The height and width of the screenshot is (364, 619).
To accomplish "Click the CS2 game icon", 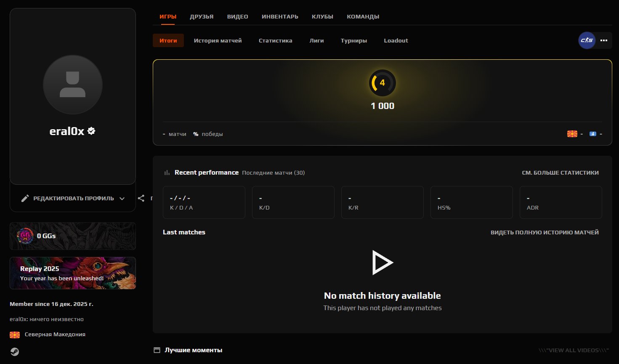I will coord(587,40).
